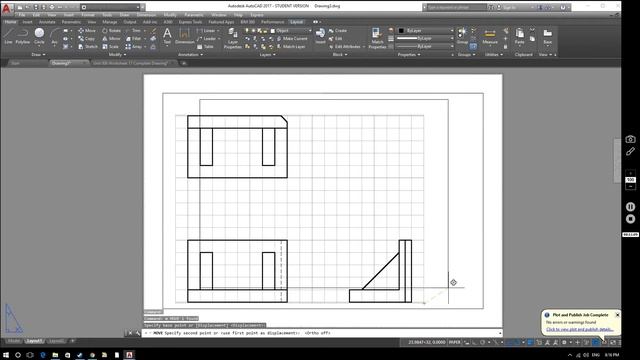Select the Line drawing tool
The image size is (640, 360).
(x=8, y=36)
